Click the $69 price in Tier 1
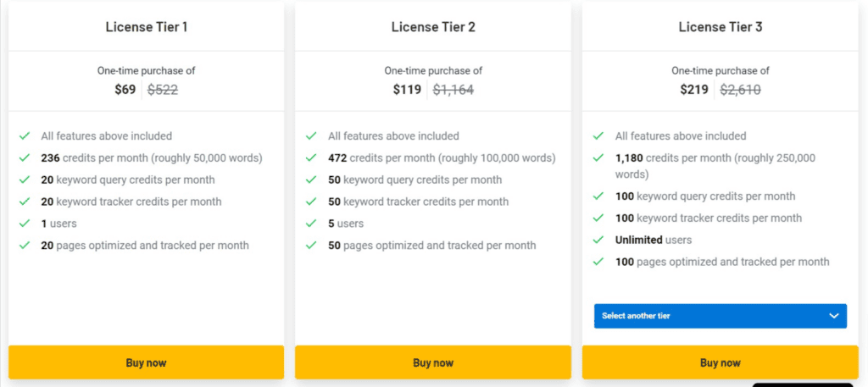The width and height of the screenshot is (868, 387). coord(125,89)
